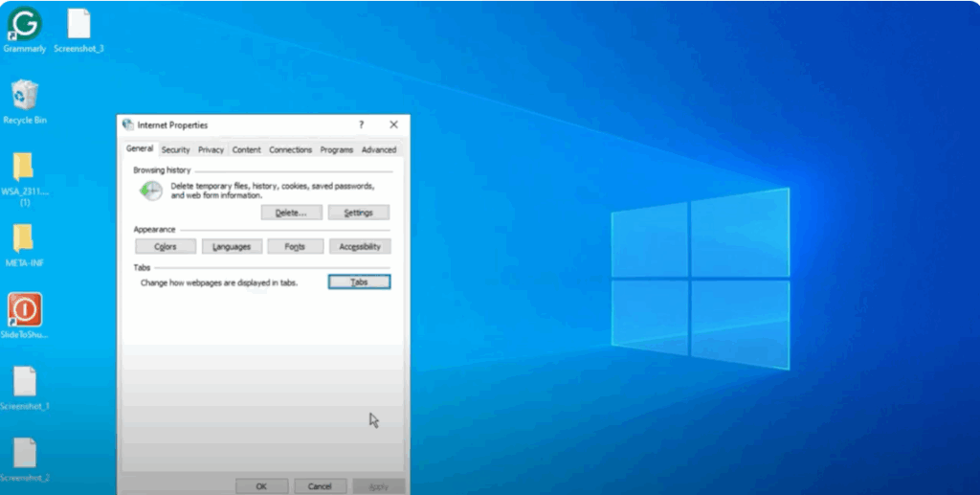The height and width of the screenshot is (495, 980).
Task: Switch to the Connections tab
Action: pyautogui.click(x=290, y=150)
